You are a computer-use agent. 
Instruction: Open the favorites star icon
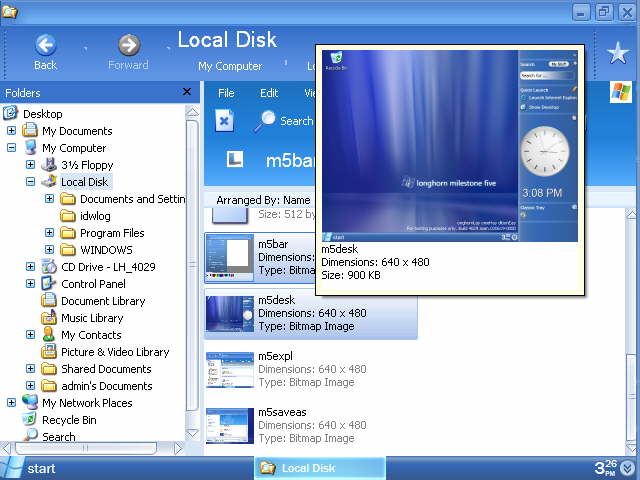(x=618, y=53)
